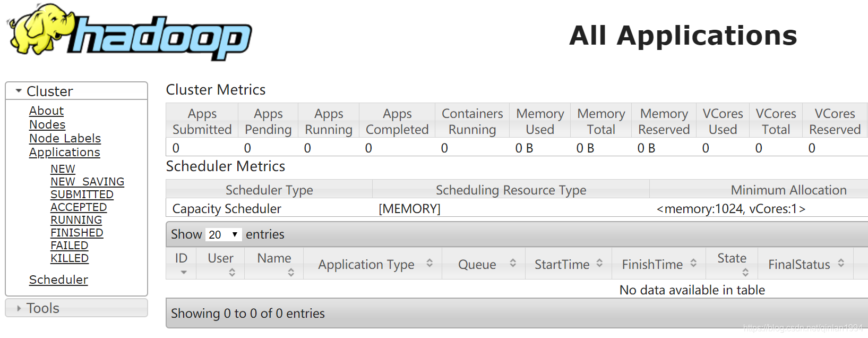Sort by State column arrows icon
This screenshot has width=868, height=338.
(x=745, y=273)
